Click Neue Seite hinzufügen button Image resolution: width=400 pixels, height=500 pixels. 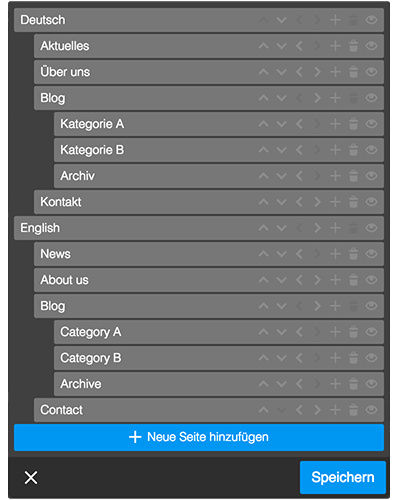coord(199,437)
